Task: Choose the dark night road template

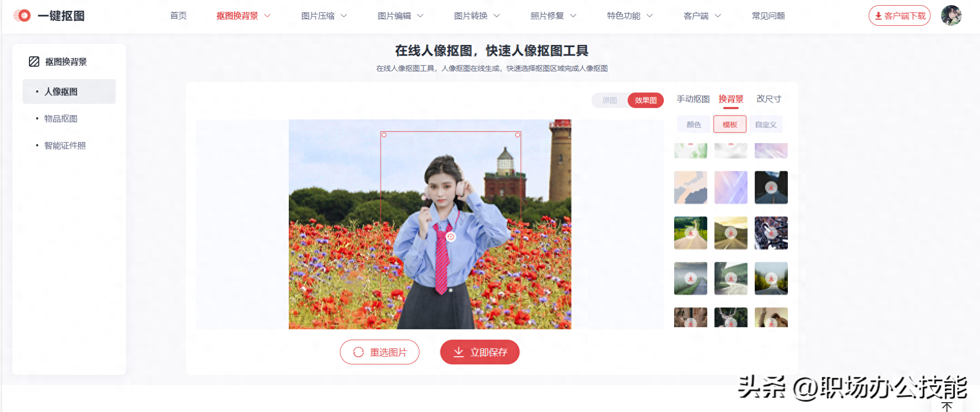Action: (771, 188)
